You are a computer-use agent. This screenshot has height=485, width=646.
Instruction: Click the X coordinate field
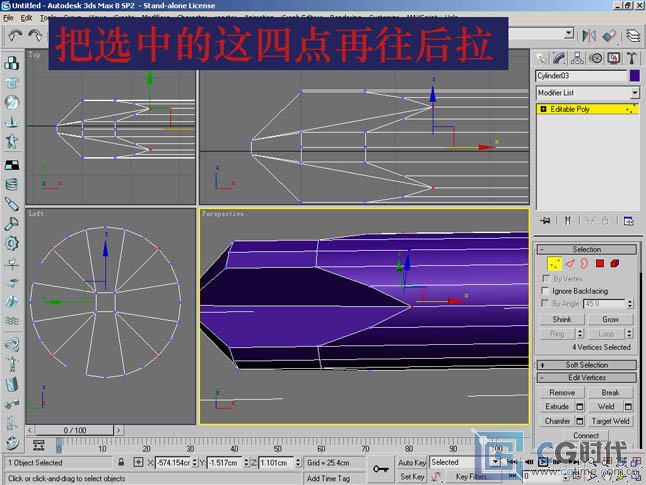coord(173,462)
